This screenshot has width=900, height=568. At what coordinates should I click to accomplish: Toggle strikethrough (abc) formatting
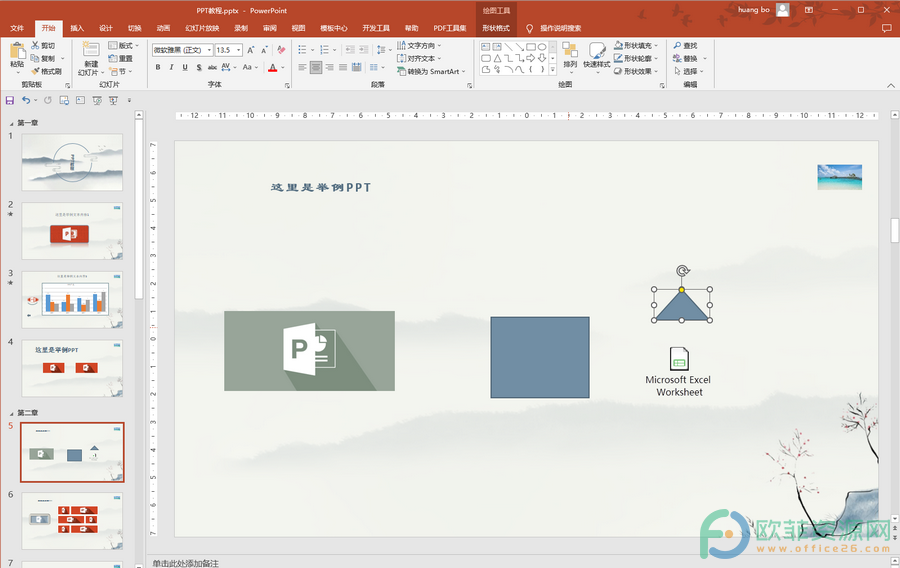point(212,68)
